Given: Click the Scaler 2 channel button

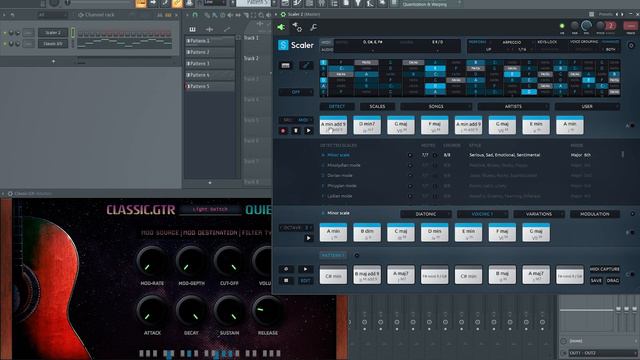Looking at the screenshot, I should [53, 33].
